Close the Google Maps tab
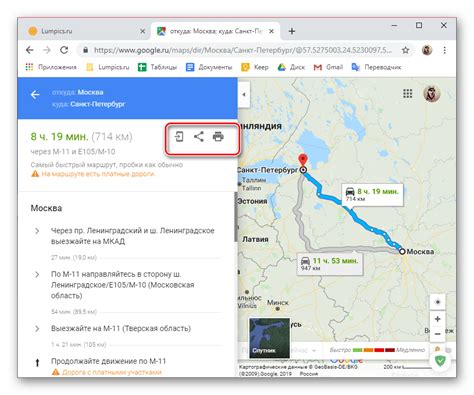The height and width of the screenshot is (395, 474). (x=271, y=31)
